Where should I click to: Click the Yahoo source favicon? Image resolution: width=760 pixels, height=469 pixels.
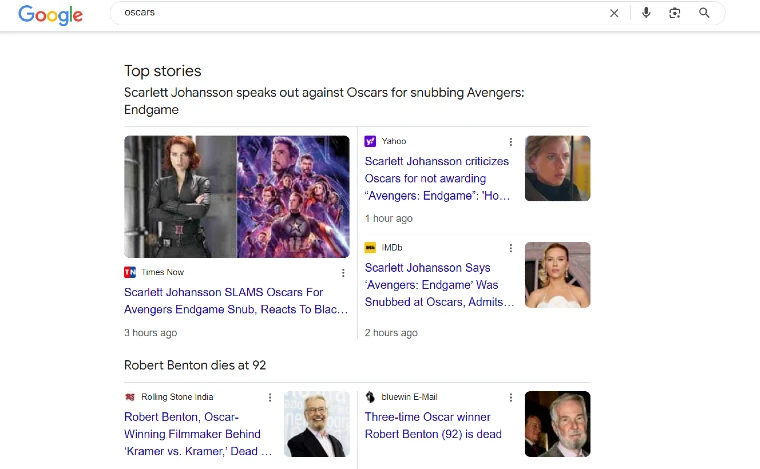pyautogui.click(x=370, y=141)
